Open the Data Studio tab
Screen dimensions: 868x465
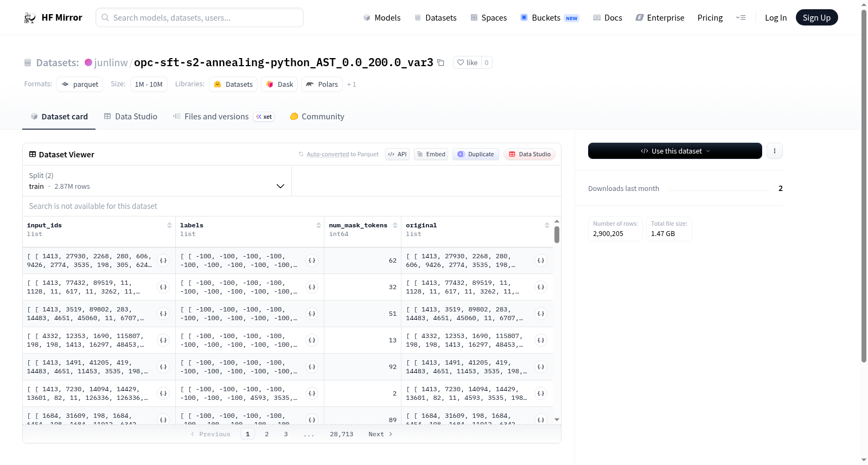[131, 117]
